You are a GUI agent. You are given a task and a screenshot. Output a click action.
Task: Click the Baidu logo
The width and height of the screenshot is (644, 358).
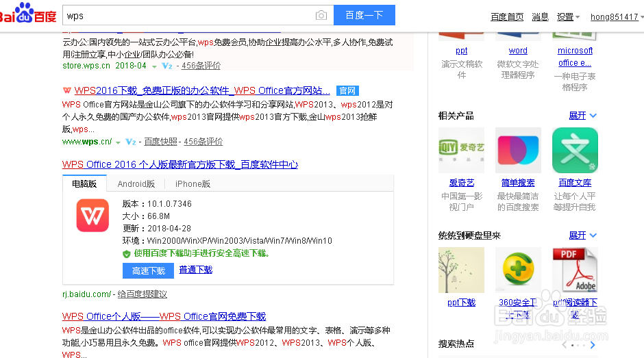point(28,13)
